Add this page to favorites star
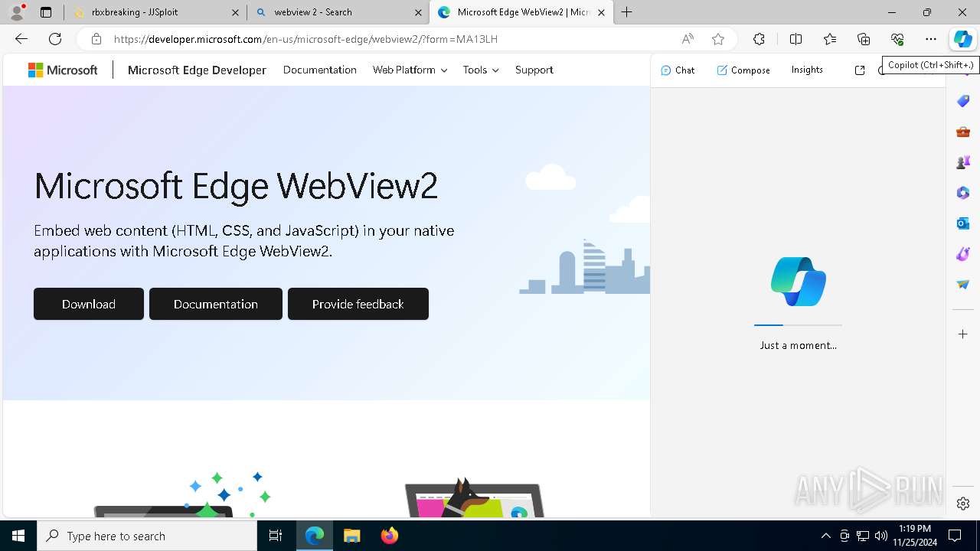 717,39
